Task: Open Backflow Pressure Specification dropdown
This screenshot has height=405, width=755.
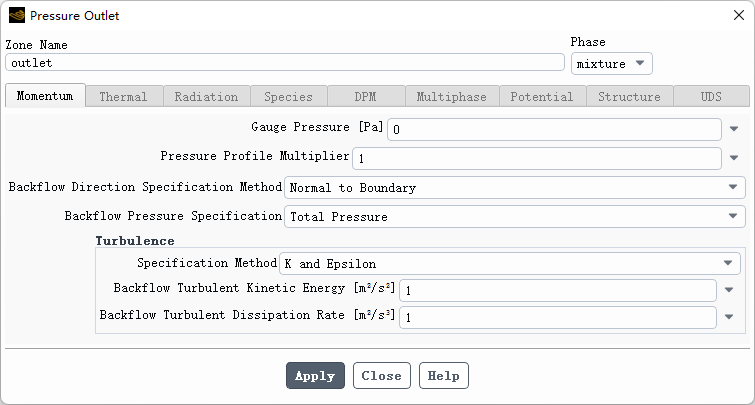Action: [515, 216]
